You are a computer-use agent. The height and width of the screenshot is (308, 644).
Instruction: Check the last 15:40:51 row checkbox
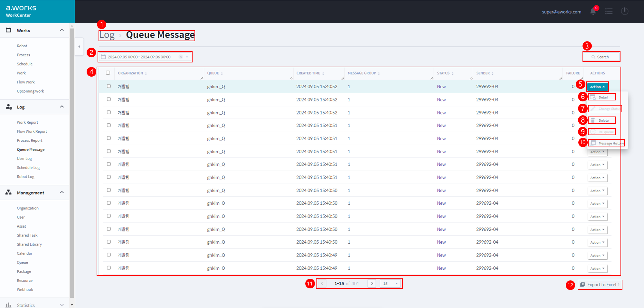109,177
